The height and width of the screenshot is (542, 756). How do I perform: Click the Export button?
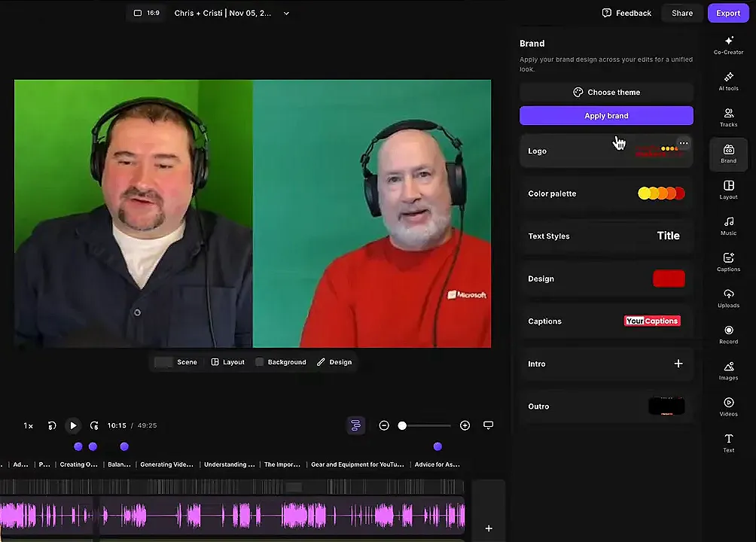pos(727,13)
